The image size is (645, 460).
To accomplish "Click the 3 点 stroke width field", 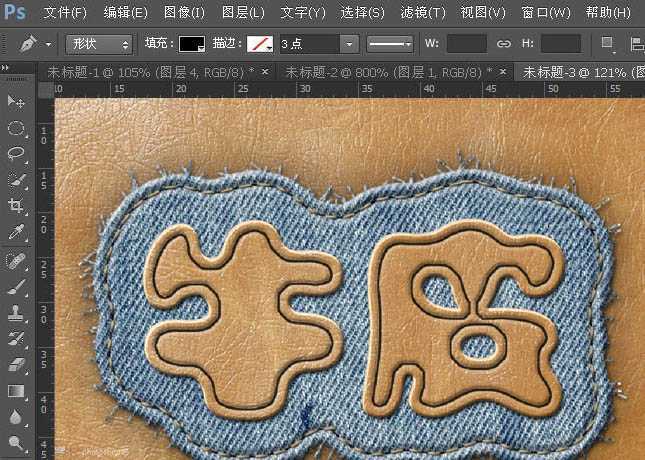I will [310, 44].
